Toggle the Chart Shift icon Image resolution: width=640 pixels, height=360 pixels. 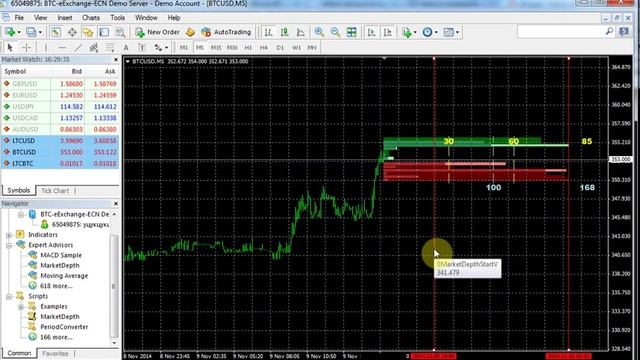[x=387, y=32]
